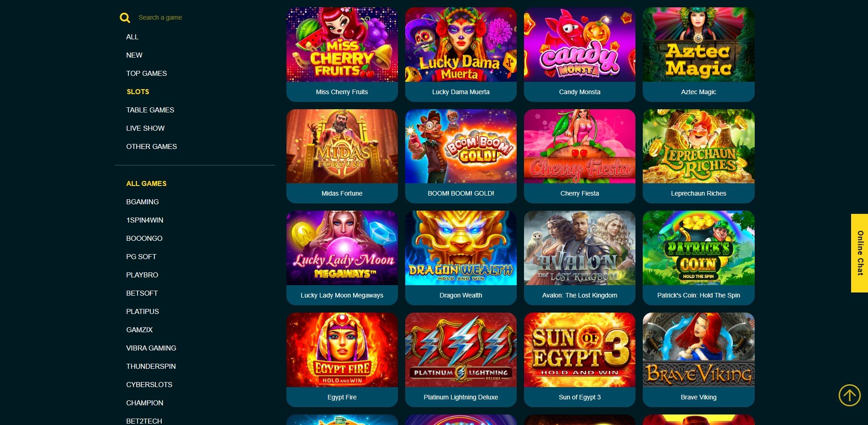This screenshot has width=868, height=425.
Task: Click the Search a game field
Action: 160,17
